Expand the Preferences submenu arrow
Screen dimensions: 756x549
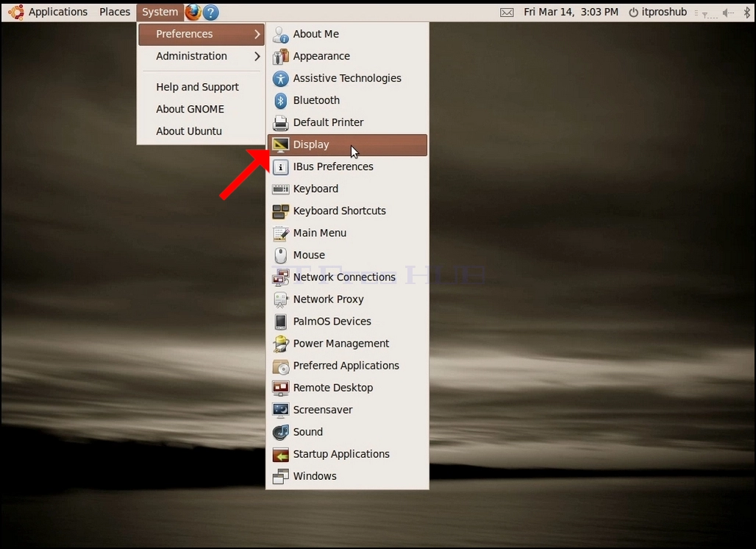click(x=257, y=35)
